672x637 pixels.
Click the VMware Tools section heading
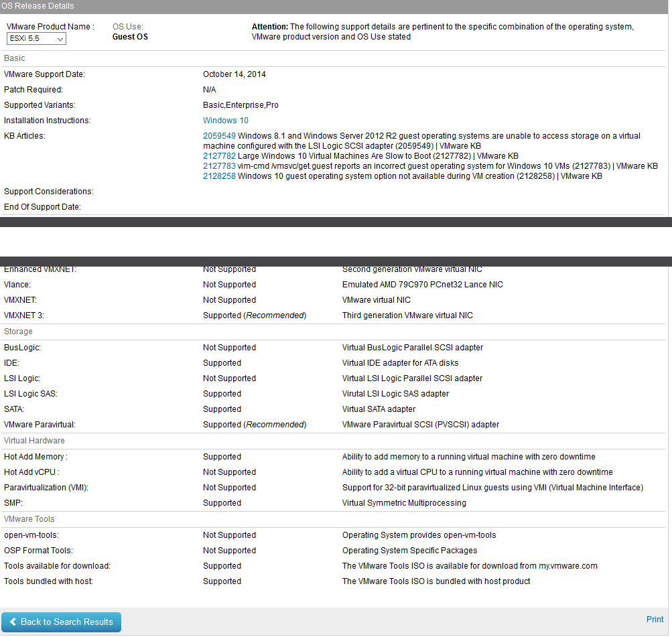coord(29,519)
